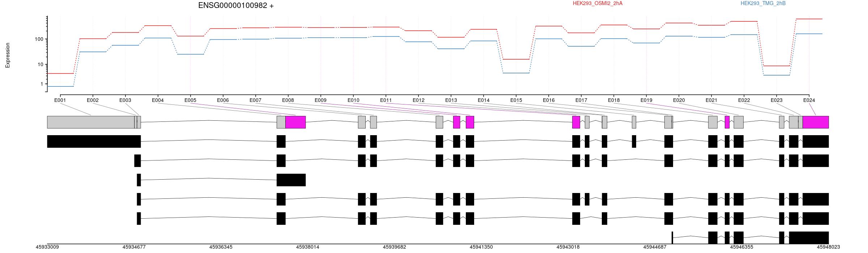Image resolution: width=868 pixels, height=253 pixels.
Task: Click genomic coordinate 45946355
Action: point(742,247)
